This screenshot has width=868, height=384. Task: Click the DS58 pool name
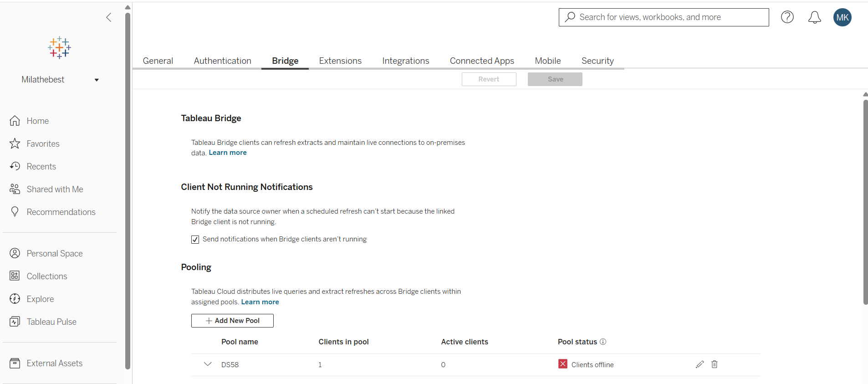tap(230, 364)
